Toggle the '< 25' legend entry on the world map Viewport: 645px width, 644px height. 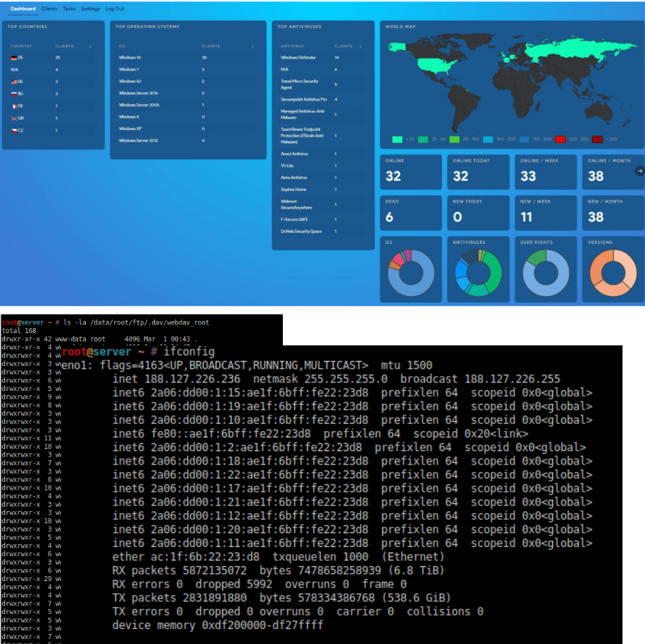(398, 140)
